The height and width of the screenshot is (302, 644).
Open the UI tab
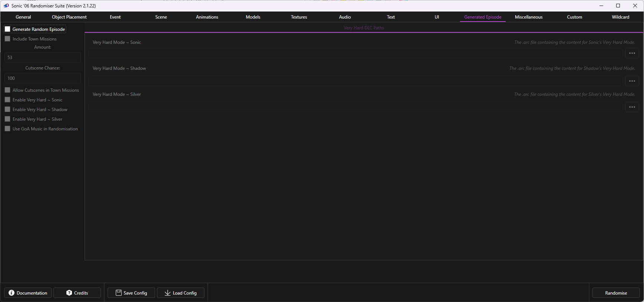coord(437,17)
